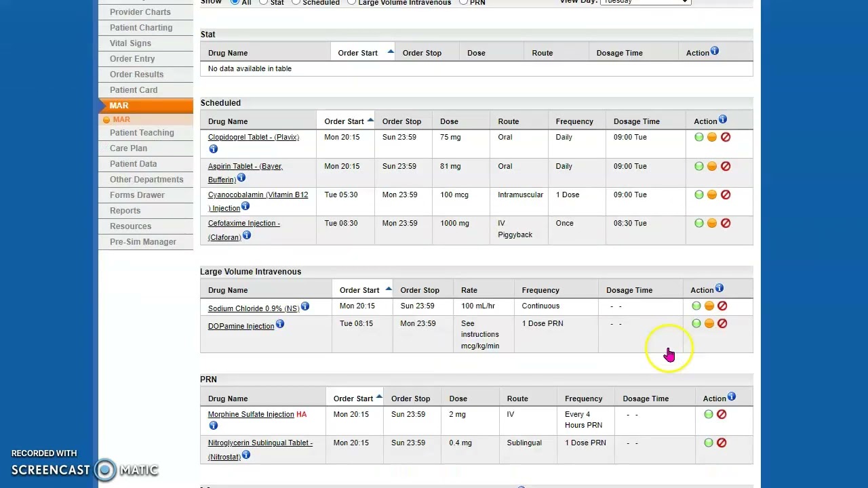This screenshot has height=488, width=868.
Task: Open the Morphine Sulfate Injection link
Action: tap(251, 414)
